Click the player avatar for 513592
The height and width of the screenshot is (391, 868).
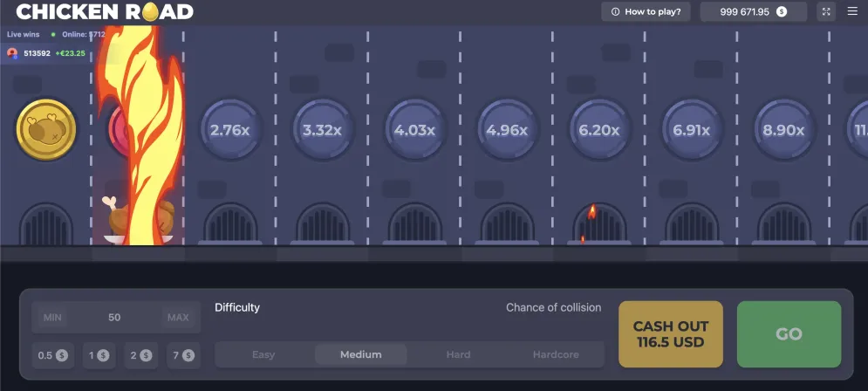(12, 53)
